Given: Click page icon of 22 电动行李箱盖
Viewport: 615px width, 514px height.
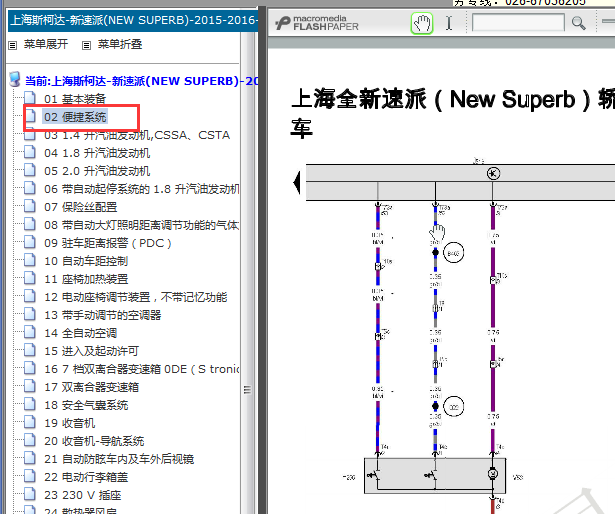Looking at the screenshot, I should pyautogui.click(x=30, y=476).
